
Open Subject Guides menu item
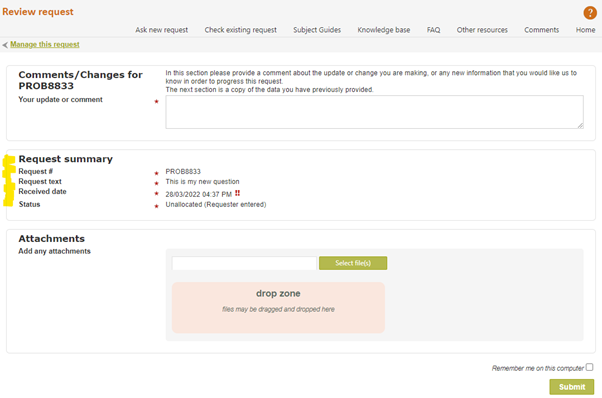coord(317,30)
